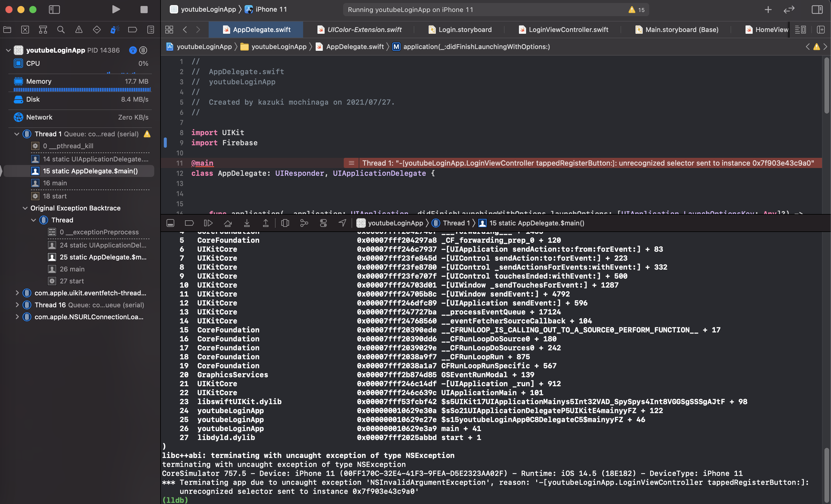
Task: Switch to the Login.storyboard tab
Action: pyautogui.click(x=460, y=30)
